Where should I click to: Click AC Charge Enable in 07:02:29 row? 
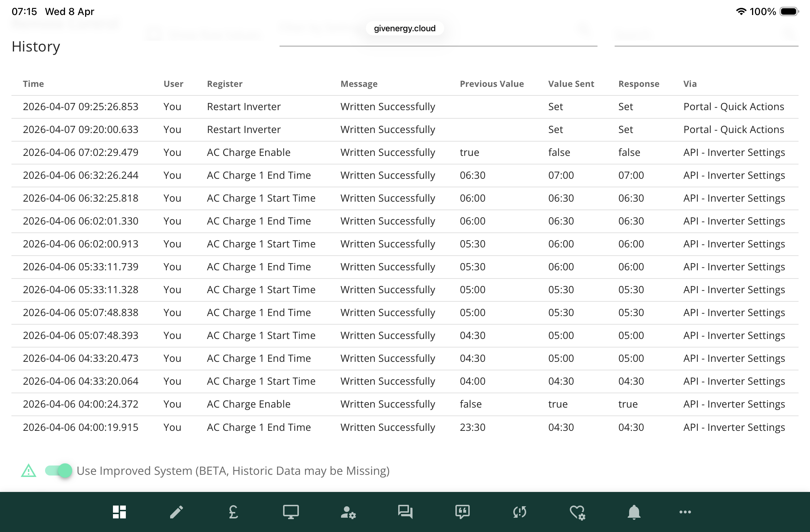tap(248, 152)
